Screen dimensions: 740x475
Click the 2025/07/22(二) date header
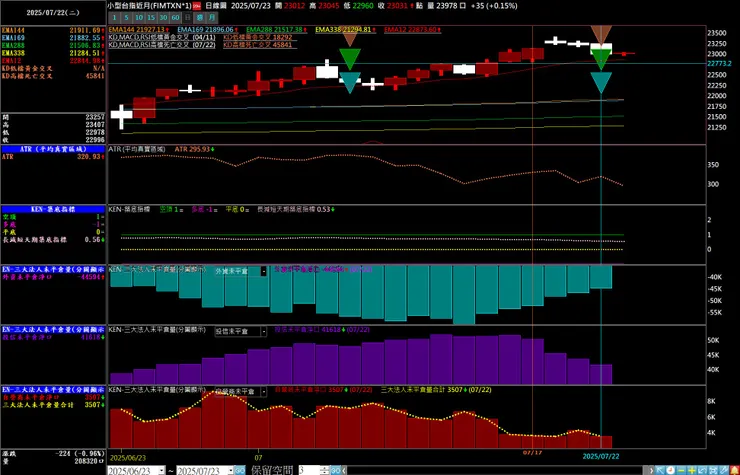click(53, 13)
